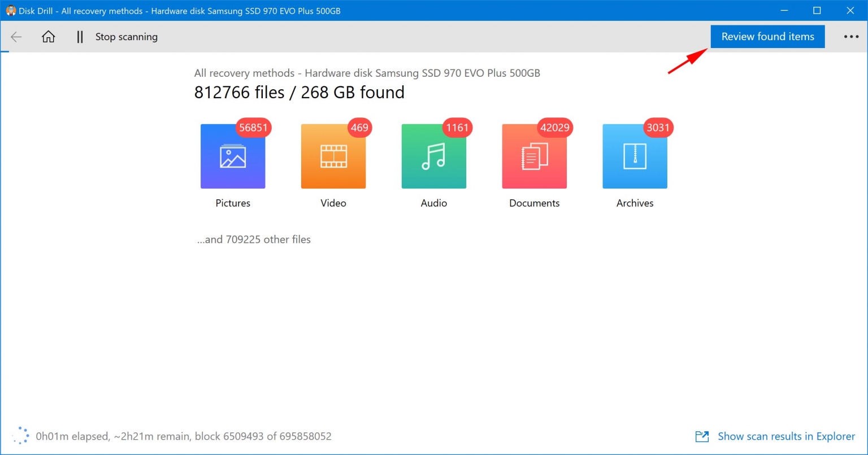868x455 pixels.
Task: Click the Home icon in the toolbar
Action: pyautogui.click(x=48, y=36)
